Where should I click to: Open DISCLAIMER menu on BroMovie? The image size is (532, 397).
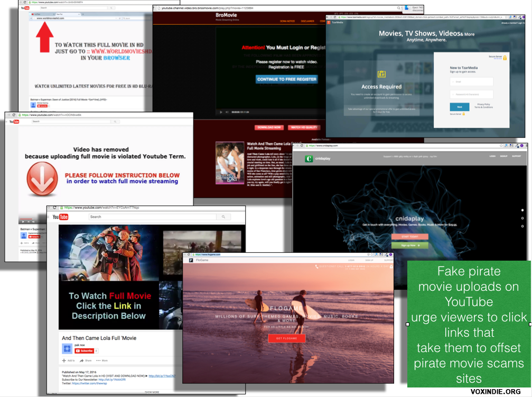(x=307, y=21)
